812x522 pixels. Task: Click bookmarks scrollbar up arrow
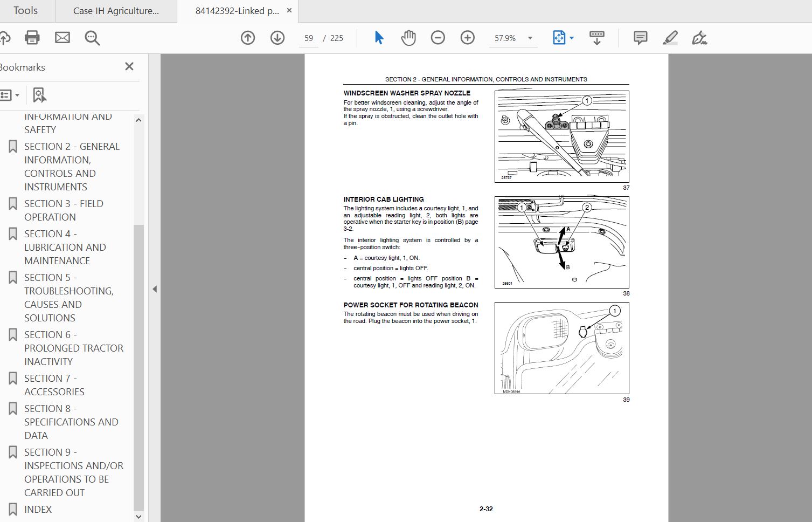click(x=138, y=120)
